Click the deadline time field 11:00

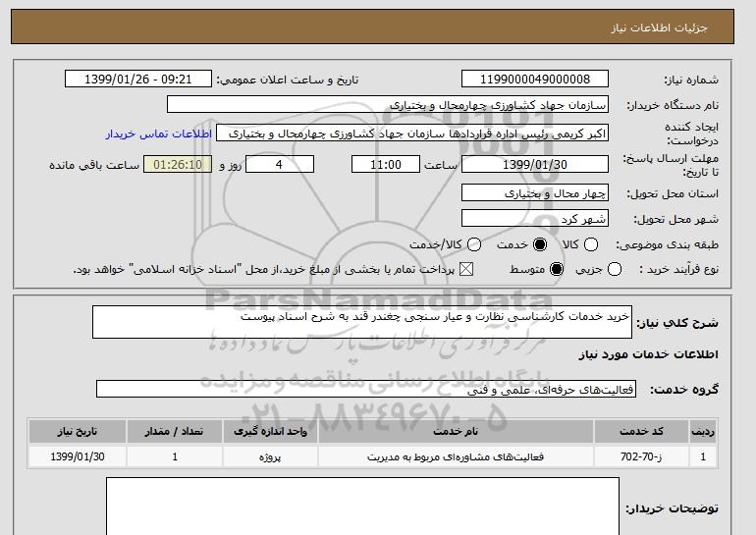point(386,164)
